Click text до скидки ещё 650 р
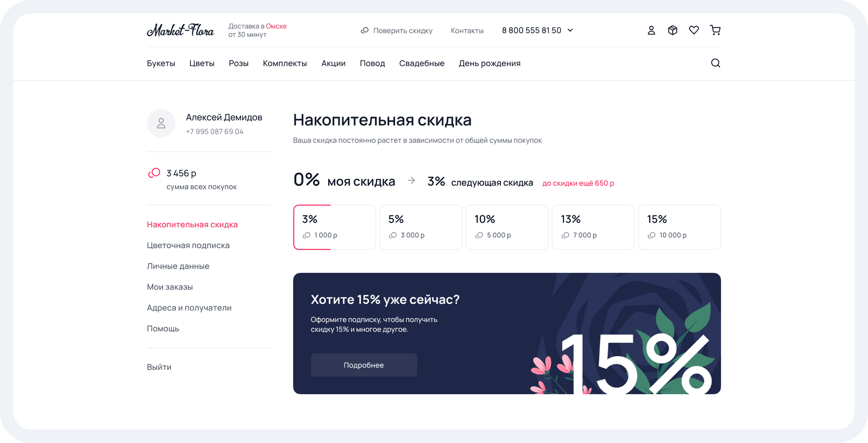 578,183
